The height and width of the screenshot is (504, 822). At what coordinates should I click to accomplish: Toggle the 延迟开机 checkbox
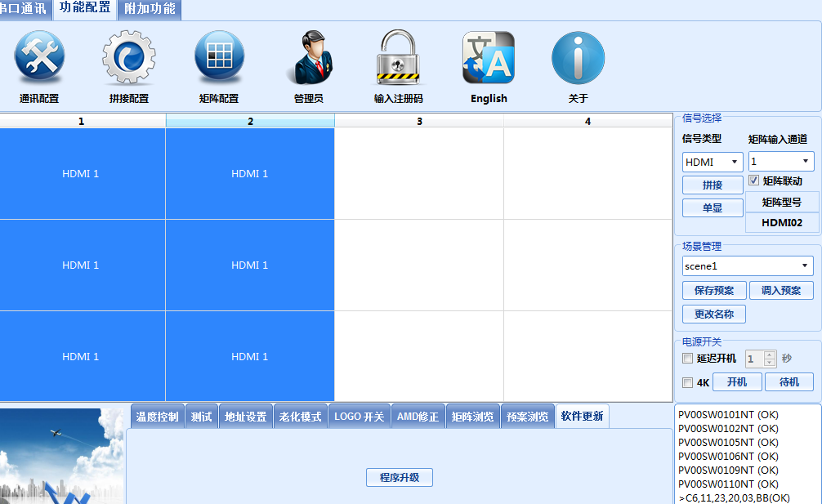(687, 359)
